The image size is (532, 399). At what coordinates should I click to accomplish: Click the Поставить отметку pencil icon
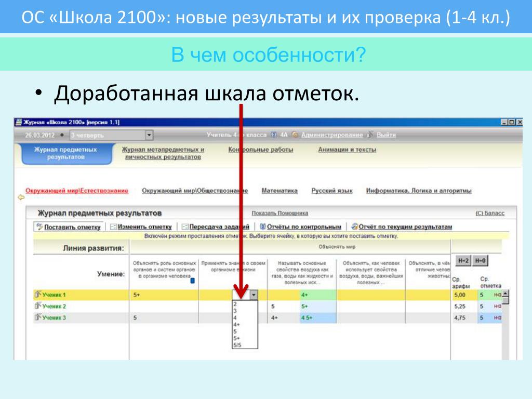pos(39,227)
